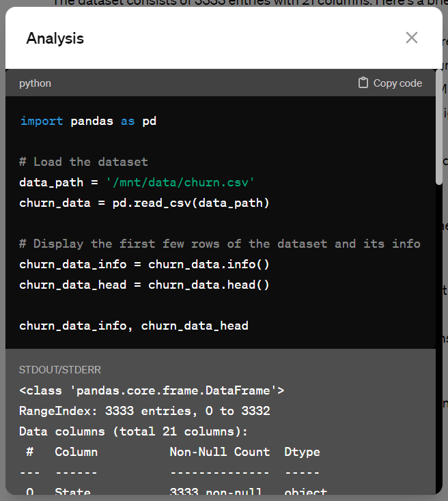
Task: Grab the vertical scrollbar thumb in the dialog
Action: [x=439, y=126]
